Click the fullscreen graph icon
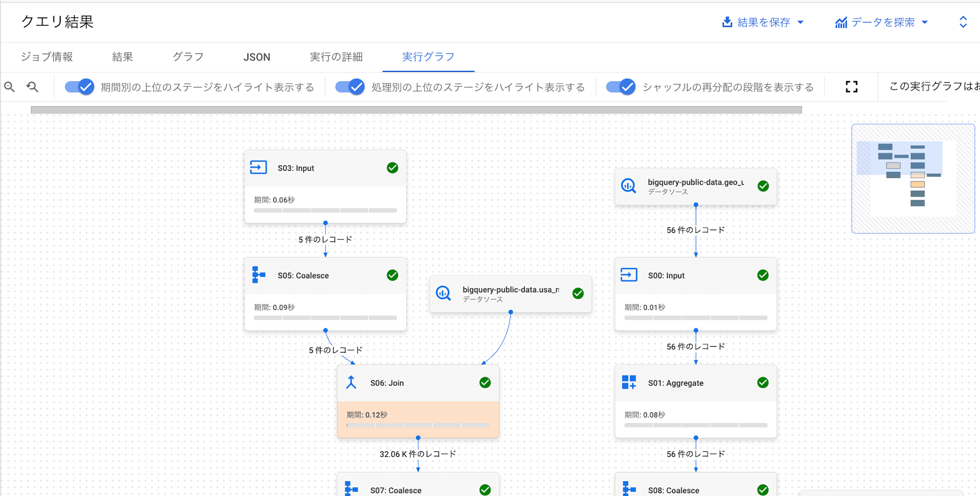The image size is (980, 496). (852, 87)
